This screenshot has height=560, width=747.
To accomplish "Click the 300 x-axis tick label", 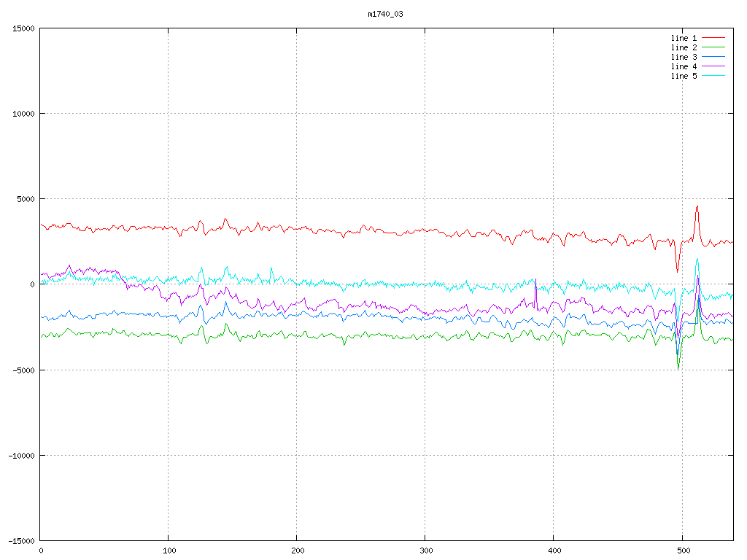I will (425, 551).
